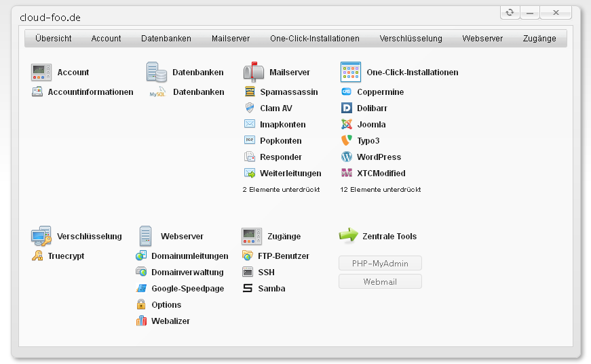591x364 pixels.
Task: Click the One-Click-Installationen section heading text
Action: 413,73
